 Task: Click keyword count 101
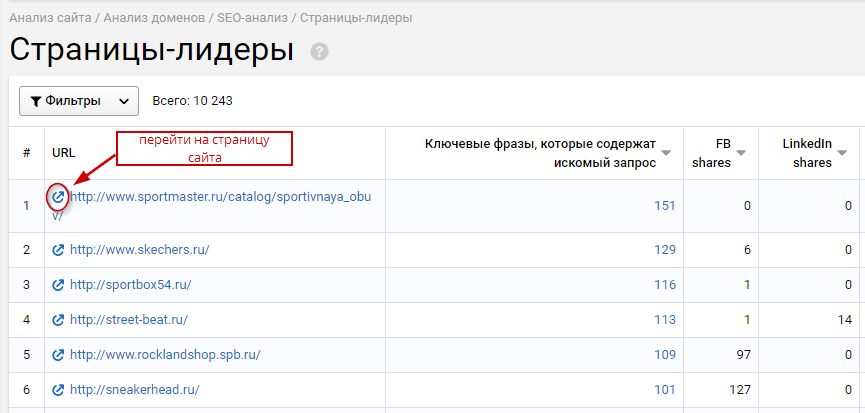[x=665, y=390]
